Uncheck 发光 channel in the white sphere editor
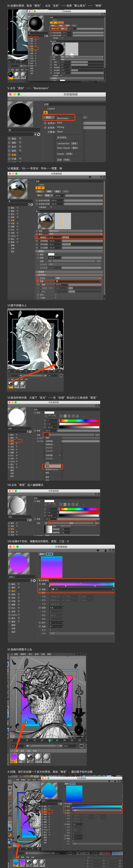Image resolution: width=133 pixels, height=868 pixels. (17, 440)
